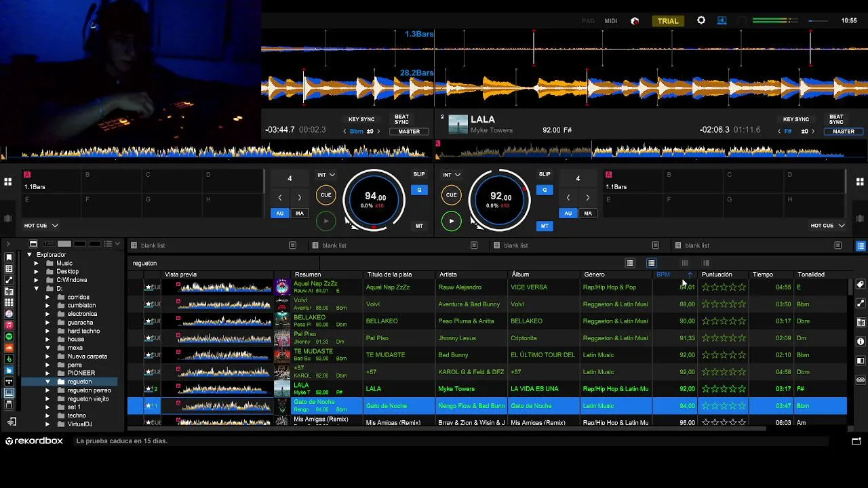Open INT dropdown on deck 2
The image size is (868, 488).
click(452, 175)
